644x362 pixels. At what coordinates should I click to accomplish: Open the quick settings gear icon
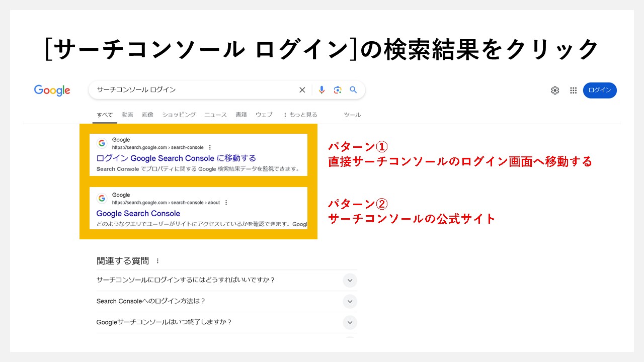pos(554,90)
